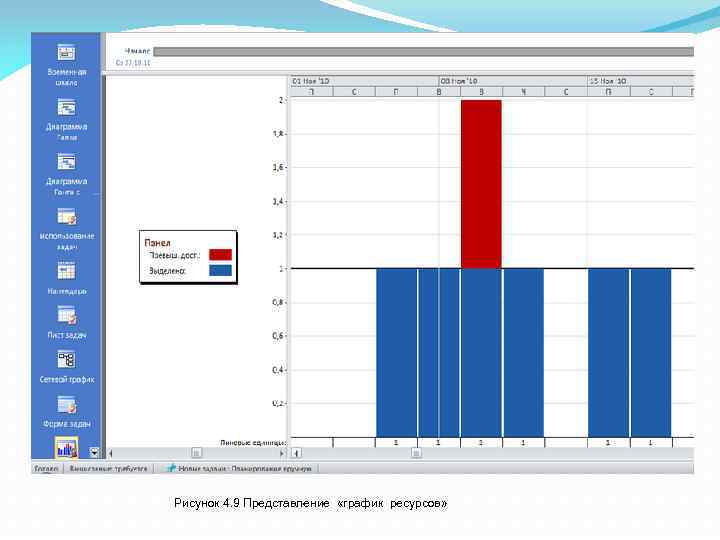The height and width of the screenshot is (540, 720).
Task: Open the Использование задач view icon
Action: [67, 216]
